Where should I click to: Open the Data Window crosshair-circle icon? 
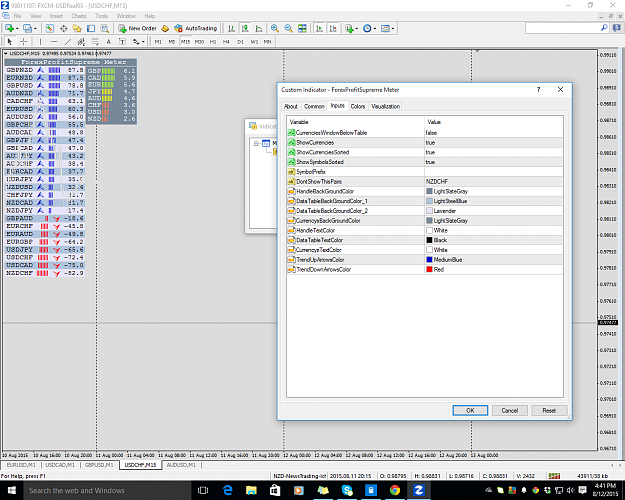pyautogui.click(x=63, y=28)
